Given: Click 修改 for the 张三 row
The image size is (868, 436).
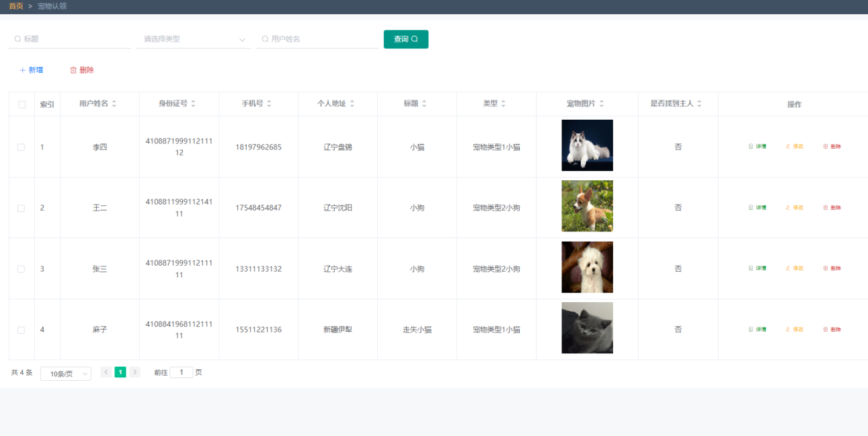Looking at the screenshot, I should click(x=794, y=268).
